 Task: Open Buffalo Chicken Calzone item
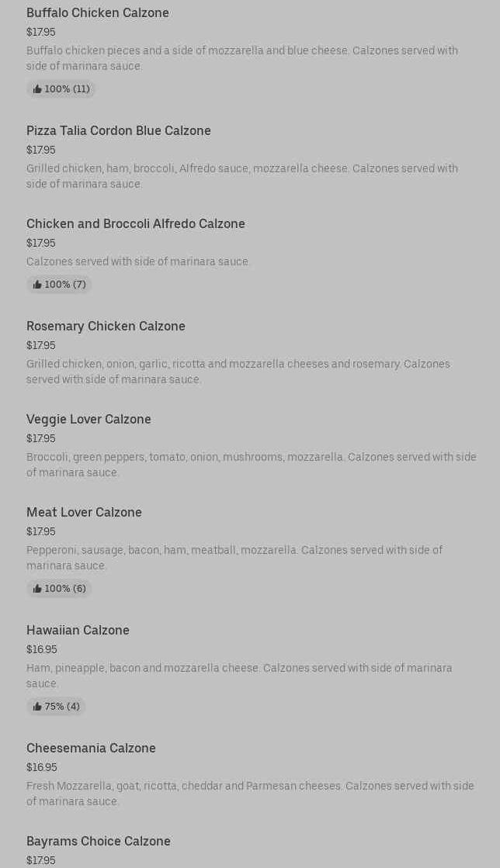(x=98, y=12)
